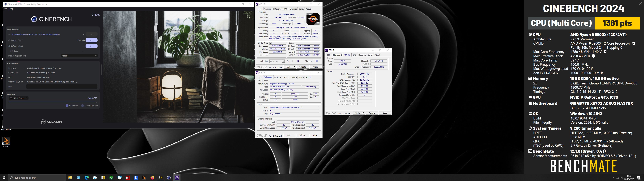Switch to SPD tab in top CPU-Z window
The width and height of the screenshot is (644, 181).
pos(285,9)
